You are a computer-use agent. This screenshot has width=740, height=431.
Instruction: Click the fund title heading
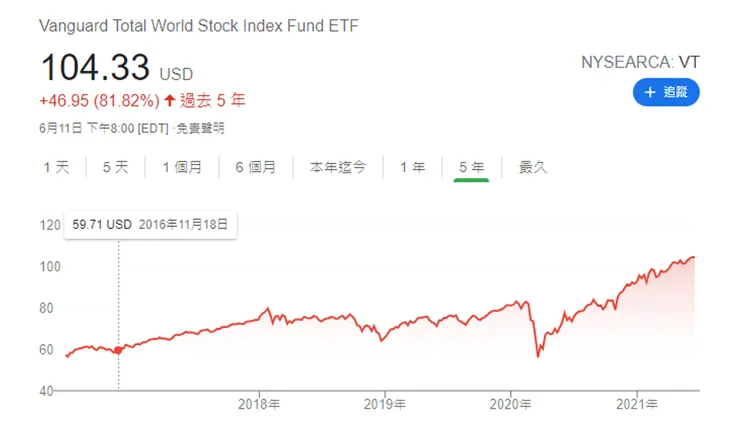198,25
